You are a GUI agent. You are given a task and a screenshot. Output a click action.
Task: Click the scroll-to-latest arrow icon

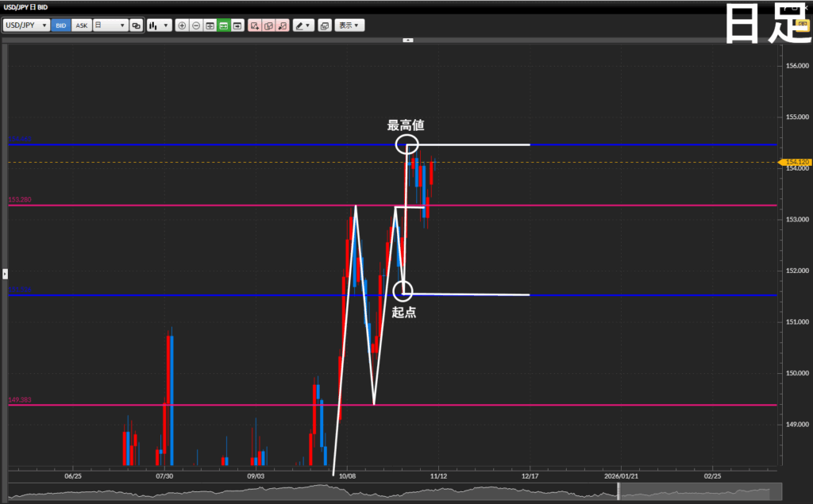237,25
